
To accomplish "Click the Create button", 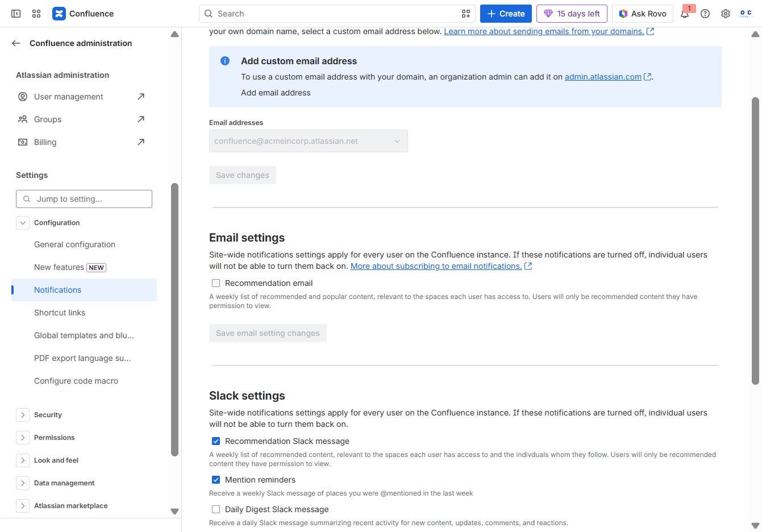I will 506,14.
